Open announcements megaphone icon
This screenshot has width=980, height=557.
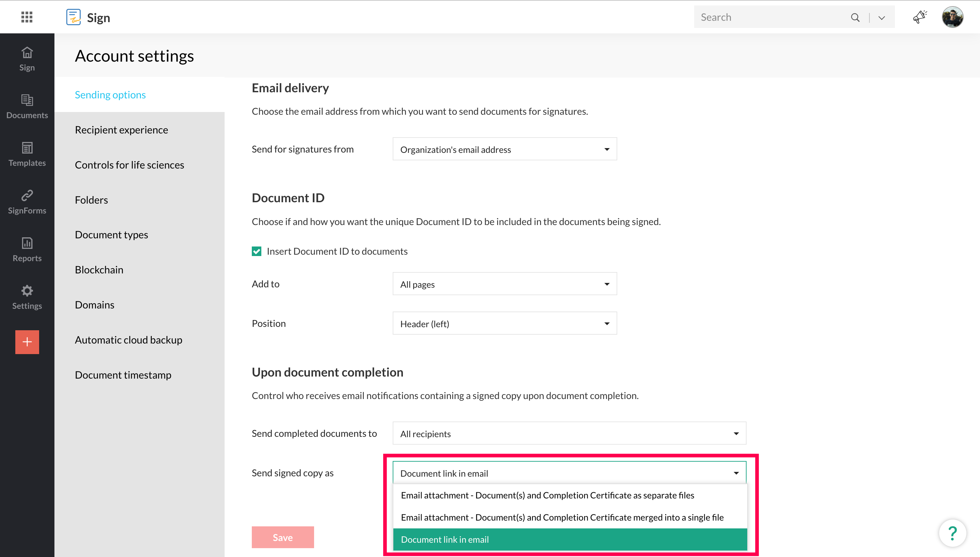pos(920,17)
